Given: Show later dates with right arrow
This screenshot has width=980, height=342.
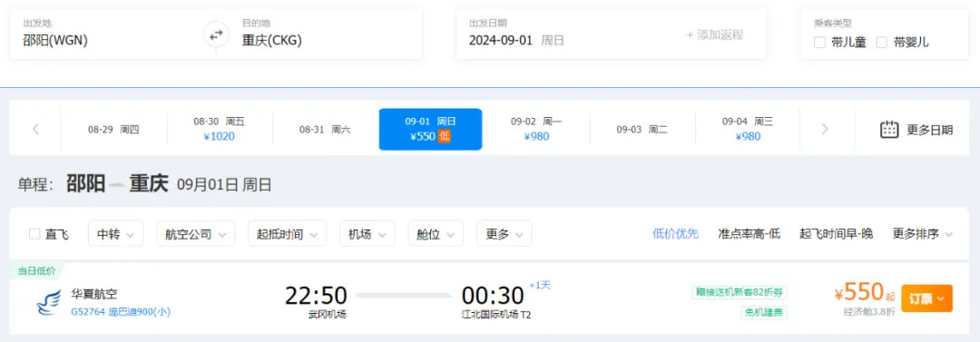Looking at the screenshot, I should point(825,130).
